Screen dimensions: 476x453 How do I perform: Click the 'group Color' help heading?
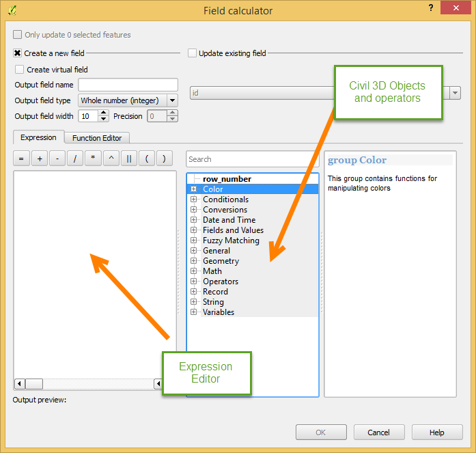point(357,160)
